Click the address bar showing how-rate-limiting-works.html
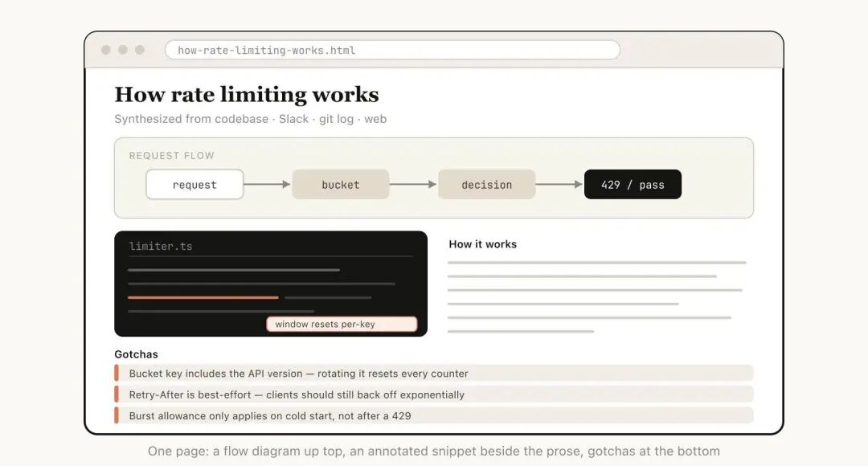The height and width of the screenshot is (466, 868). [392, 50]
